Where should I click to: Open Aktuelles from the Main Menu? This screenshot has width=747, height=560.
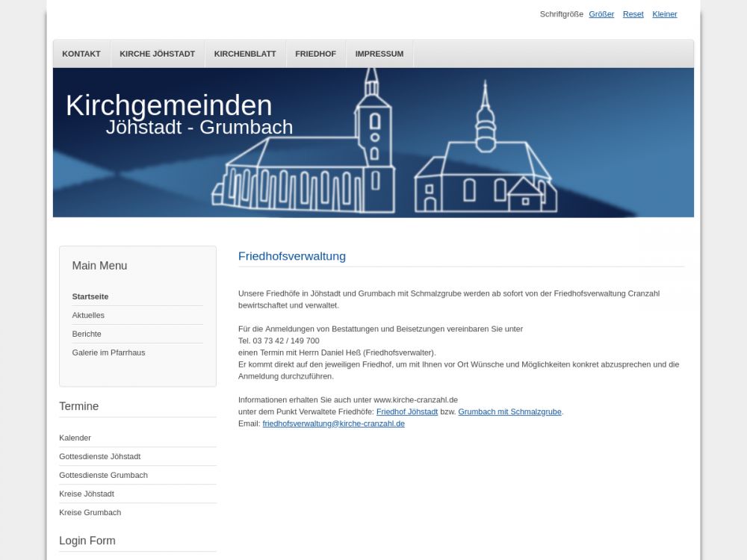point(88,315)
